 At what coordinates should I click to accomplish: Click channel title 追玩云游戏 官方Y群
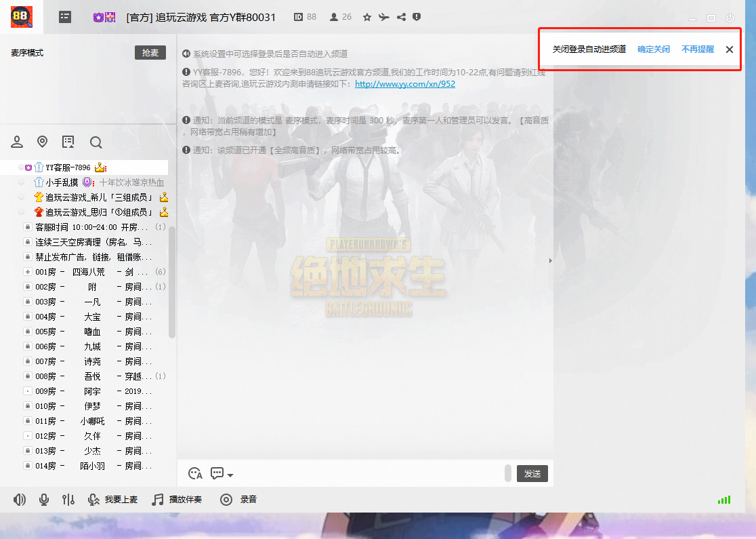click(x=201, y=18)
